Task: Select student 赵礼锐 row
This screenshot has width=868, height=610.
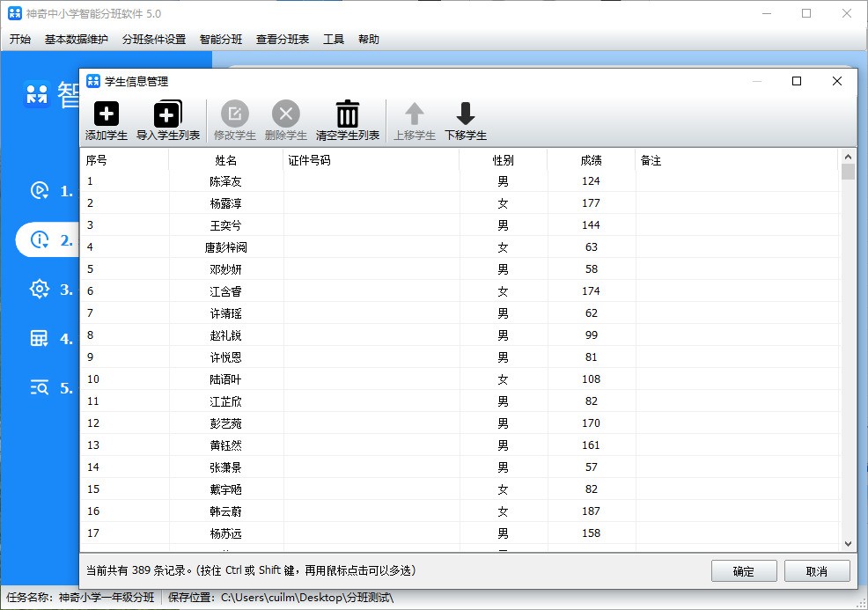Action: click(x=460, y=335)
